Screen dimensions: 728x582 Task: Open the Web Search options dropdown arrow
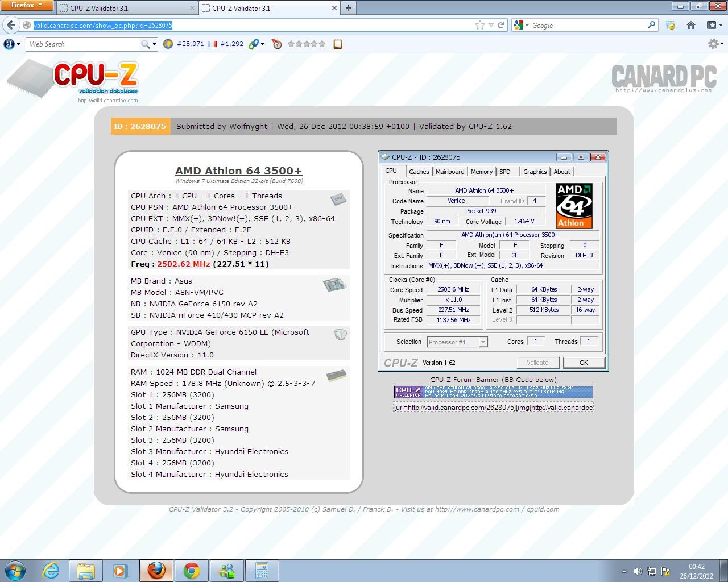(155, 44)
